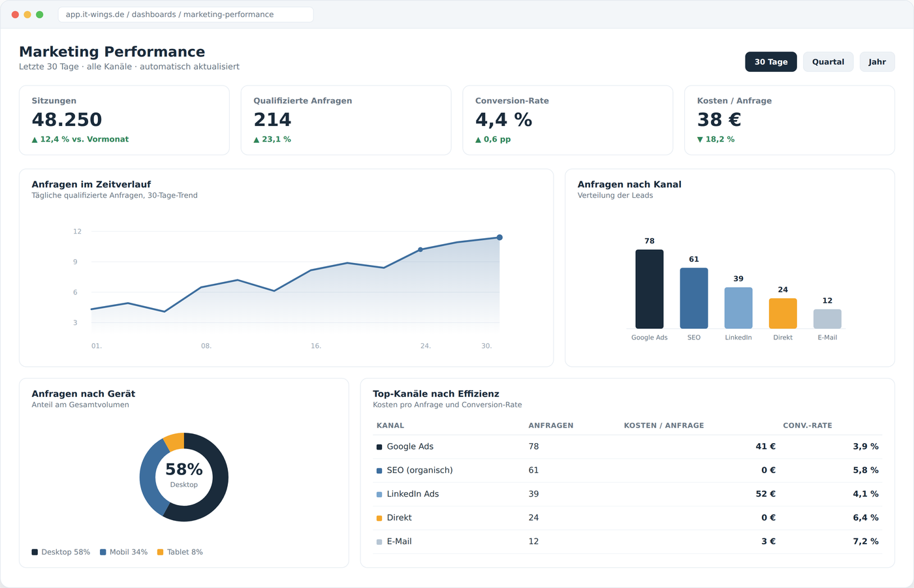Click the orange Direkt bar

tap(783, 313)
